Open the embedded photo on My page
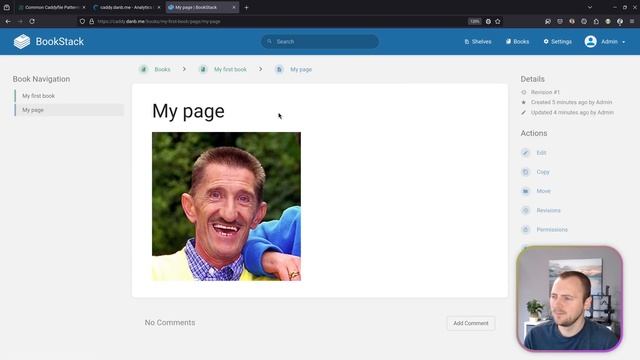This screenshot has height=360, width=640. (x=227, y=206)
